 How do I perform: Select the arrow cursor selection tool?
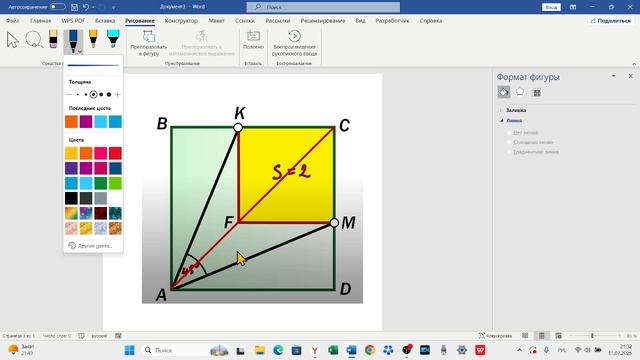(x=13, y=40)
